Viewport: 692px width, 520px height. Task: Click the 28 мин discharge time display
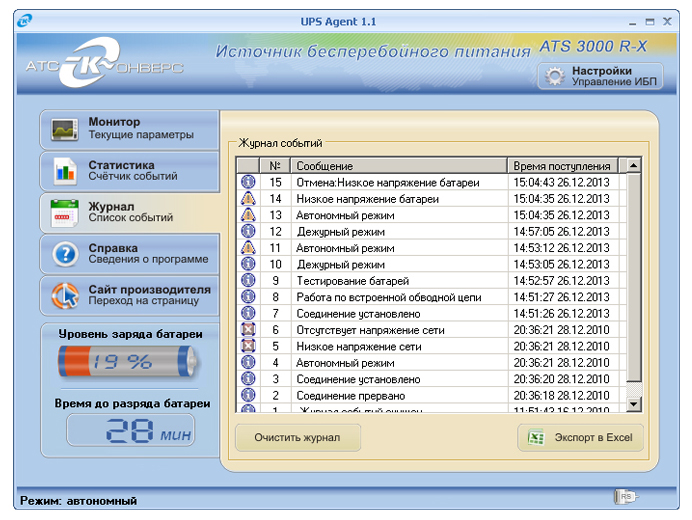[131, 430]
